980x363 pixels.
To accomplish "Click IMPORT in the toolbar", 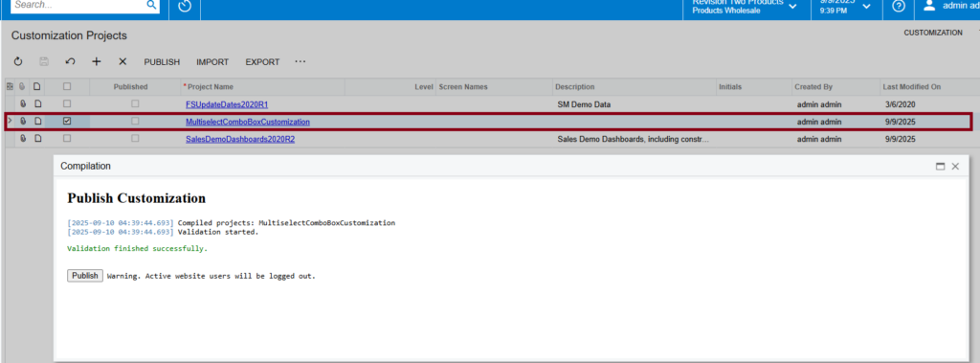I will (212, 62).
